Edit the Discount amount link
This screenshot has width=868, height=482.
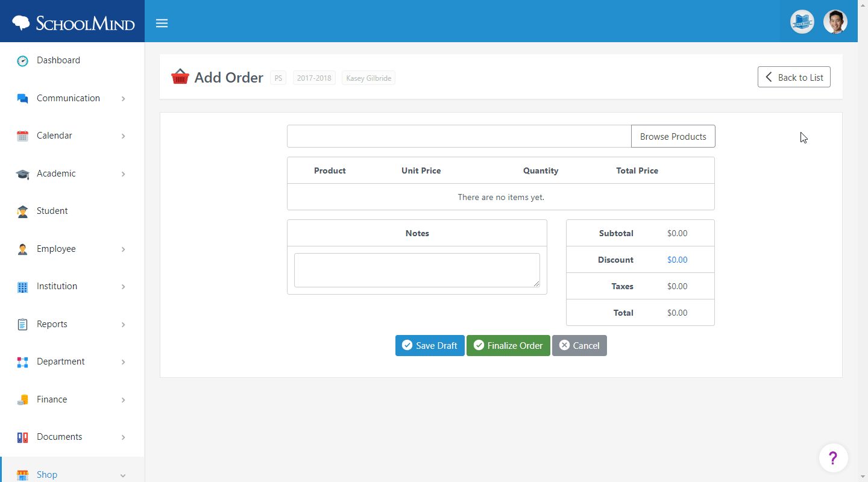point(677,259)
